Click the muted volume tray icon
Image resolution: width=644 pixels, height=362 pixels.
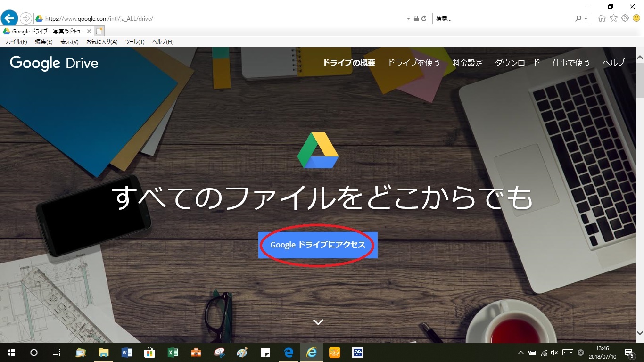pyautogui.click(x=554, y=353)
